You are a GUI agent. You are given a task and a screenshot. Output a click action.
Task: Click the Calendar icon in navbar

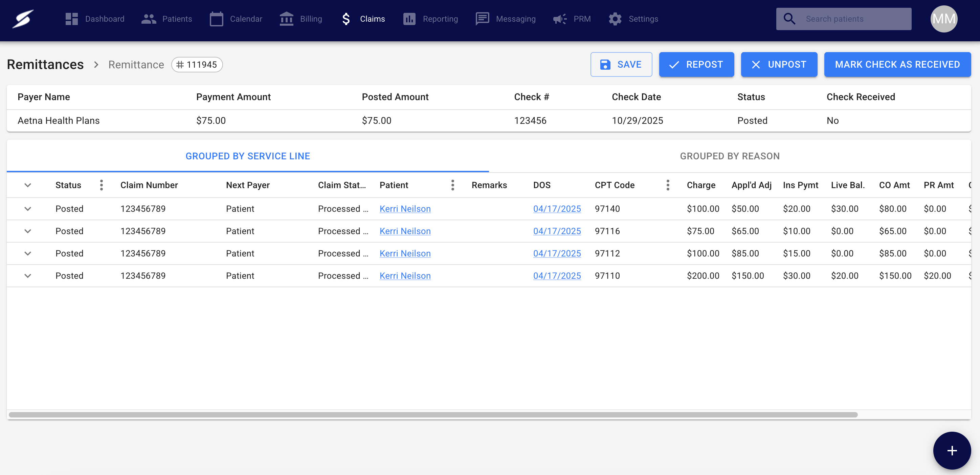[x=216, y=19]
